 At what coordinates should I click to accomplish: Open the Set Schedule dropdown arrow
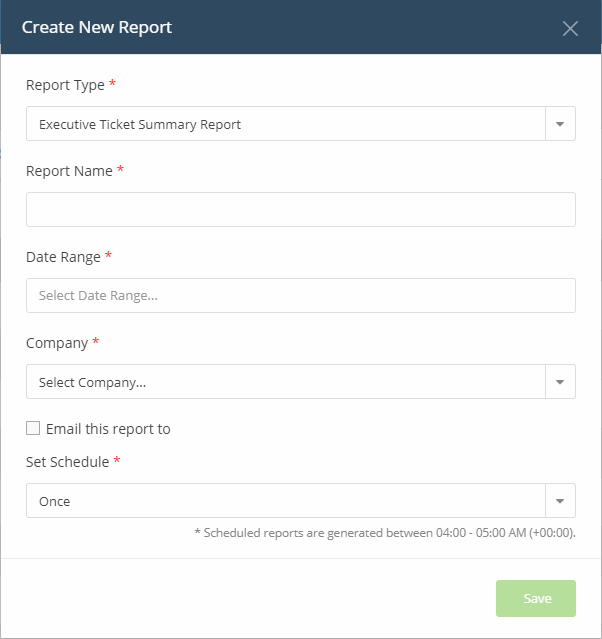(560, 501)
